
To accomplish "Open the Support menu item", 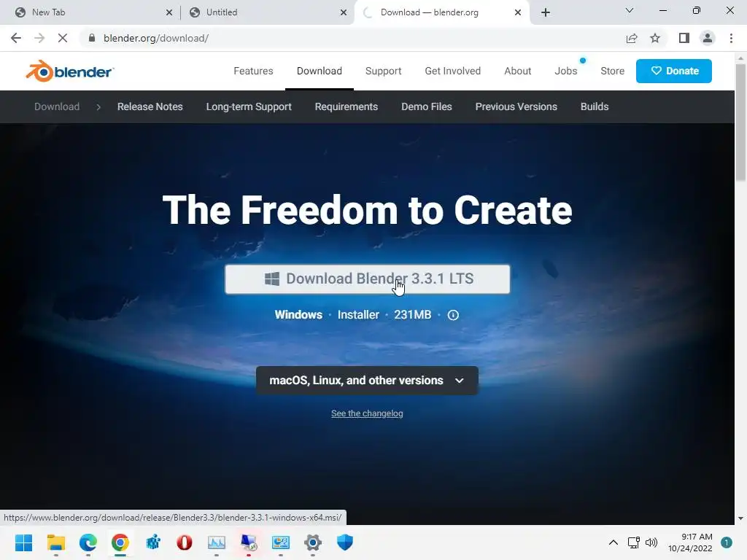I will (x=383, y=71).
